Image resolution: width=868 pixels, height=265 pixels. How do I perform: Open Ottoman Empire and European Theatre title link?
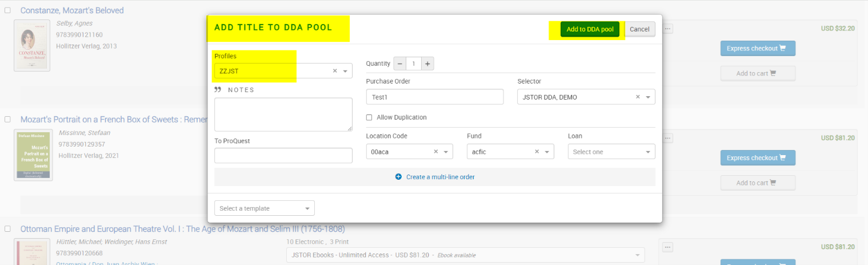click(x=183, y=229)
